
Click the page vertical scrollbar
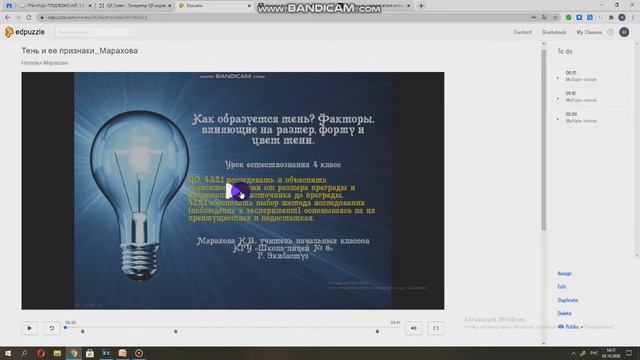[544, 140]
